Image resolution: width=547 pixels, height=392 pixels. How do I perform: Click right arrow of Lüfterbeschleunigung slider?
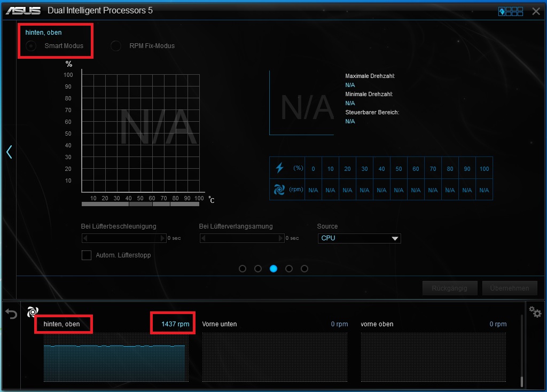[x=162, y=238]
